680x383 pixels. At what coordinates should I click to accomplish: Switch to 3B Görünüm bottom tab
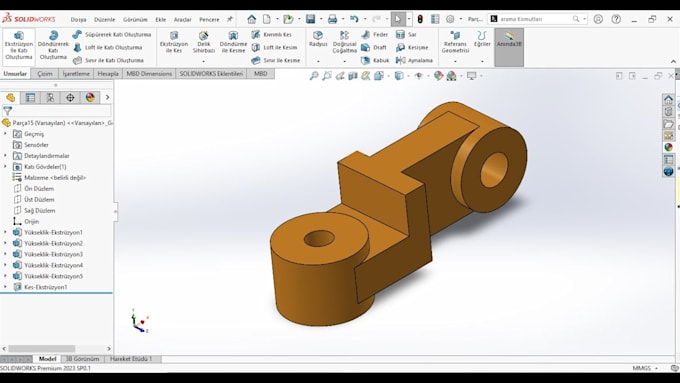(82, 359)
